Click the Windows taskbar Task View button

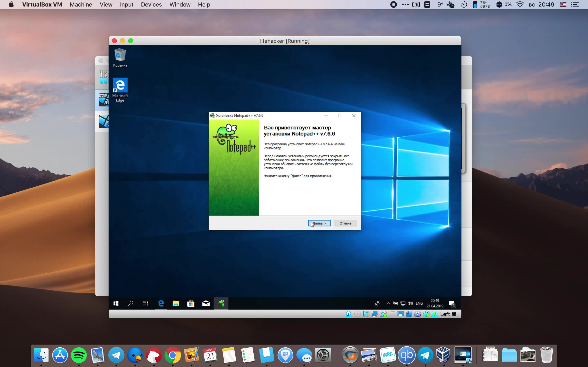tap(145, 304)
